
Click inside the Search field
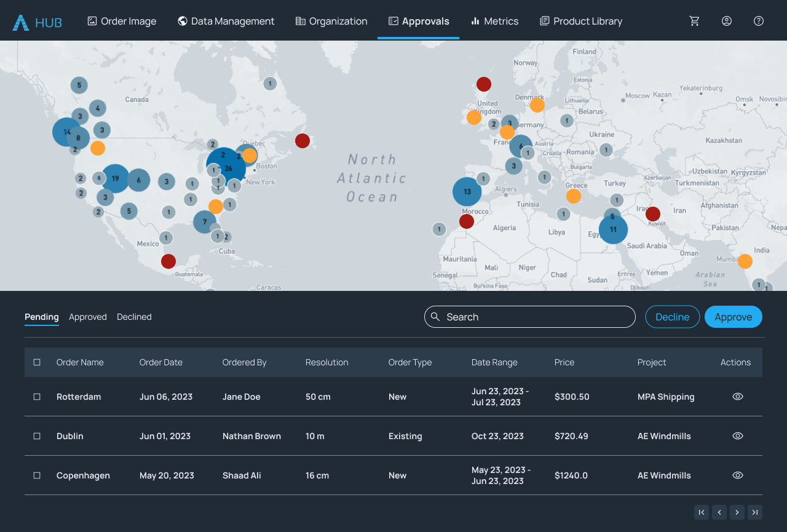point(529,316)
